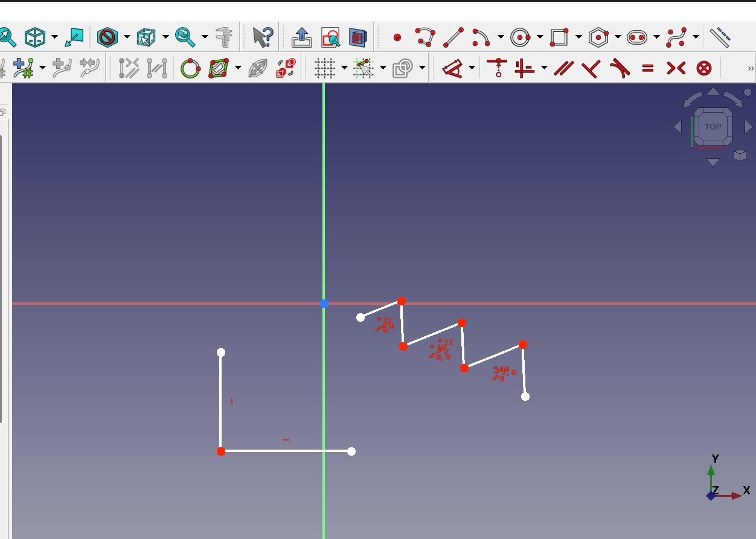This screenshot has width=756, height=539.
Task: Click the green parallelogram with red points icon
Action: click(219, 68)
